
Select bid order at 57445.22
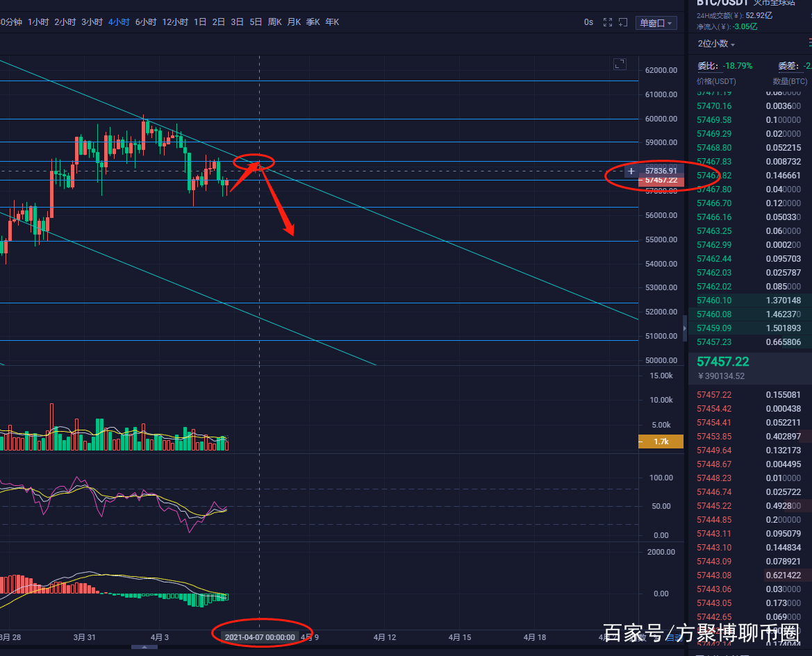(x=750, y=506)
